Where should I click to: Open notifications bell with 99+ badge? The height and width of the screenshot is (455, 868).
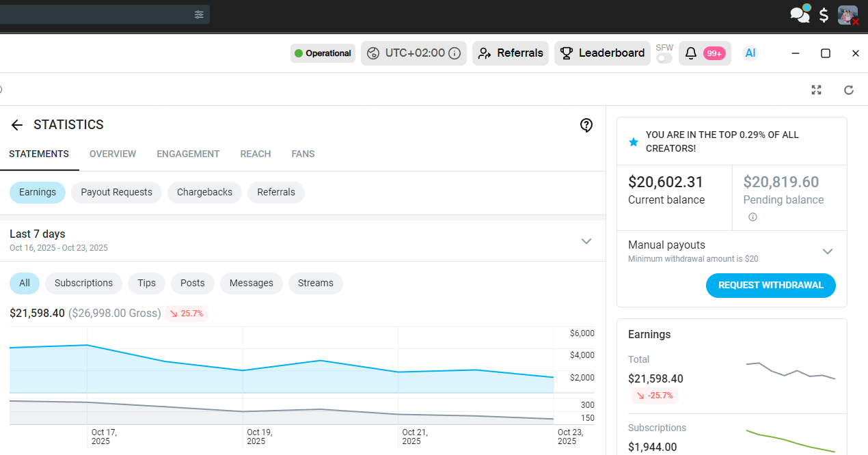point(705,53)
